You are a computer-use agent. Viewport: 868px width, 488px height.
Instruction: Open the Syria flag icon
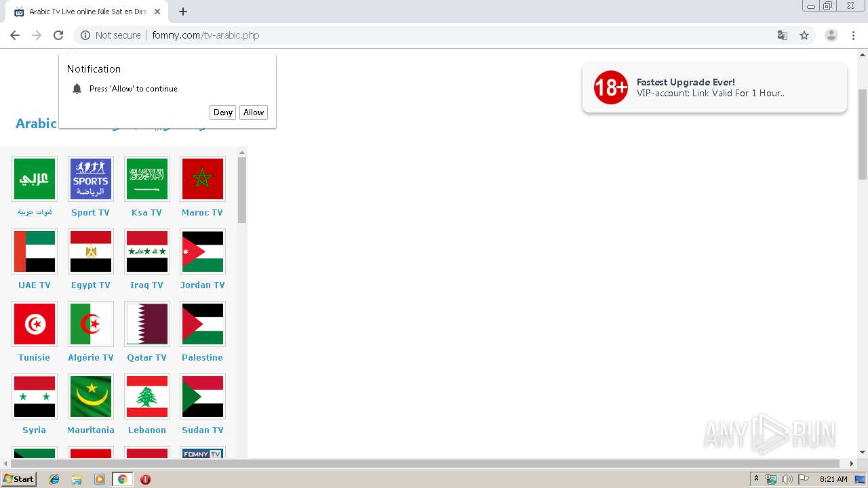[x=34, y=396]
